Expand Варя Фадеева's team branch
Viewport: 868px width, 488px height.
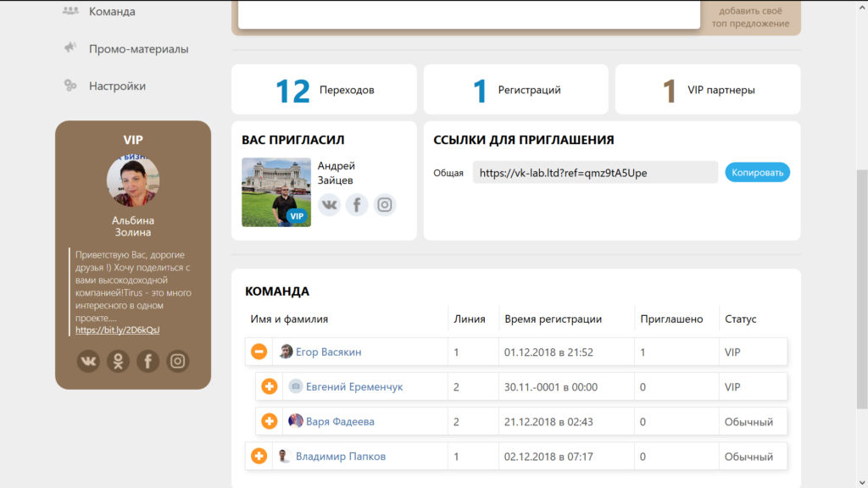pyautogui.click(x=269, y=422)
